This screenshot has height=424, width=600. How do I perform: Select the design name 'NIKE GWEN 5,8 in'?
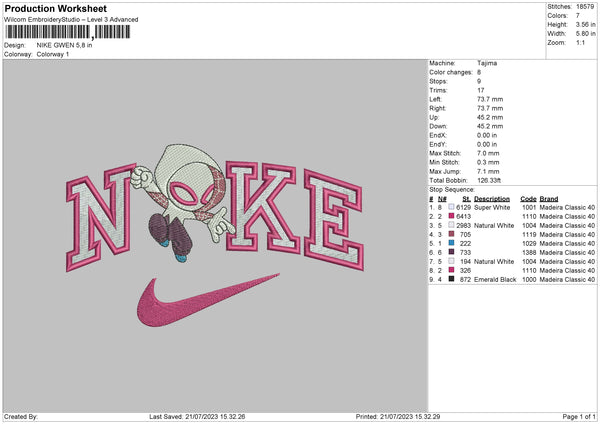[x=64, y=45]
